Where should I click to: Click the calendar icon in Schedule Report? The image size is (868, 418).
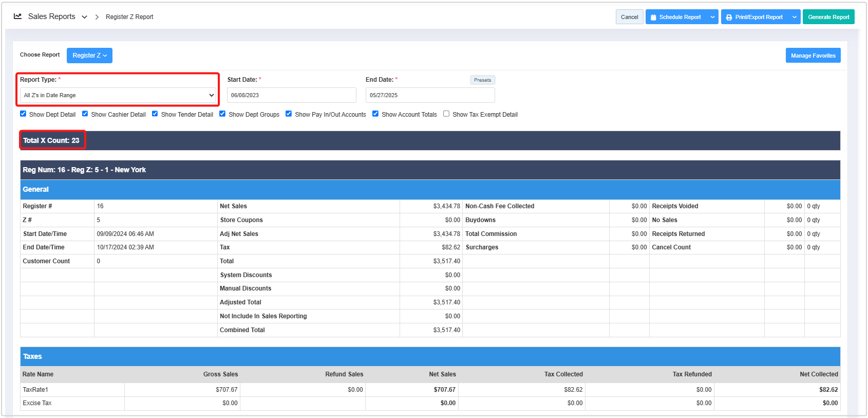click(653, 17)
